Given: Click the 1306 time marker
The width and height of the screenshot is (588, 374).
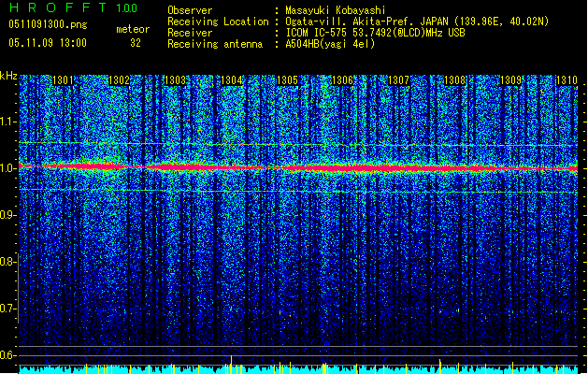Looking at the screenshot, I should (343, 80).
